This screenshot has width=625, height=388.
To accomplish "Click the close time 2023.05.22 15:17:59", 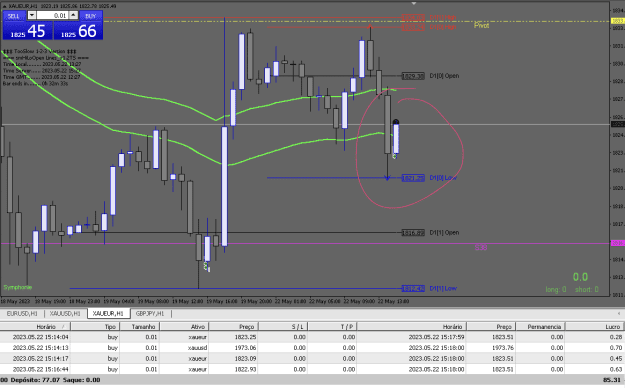I will pos(436,337).
